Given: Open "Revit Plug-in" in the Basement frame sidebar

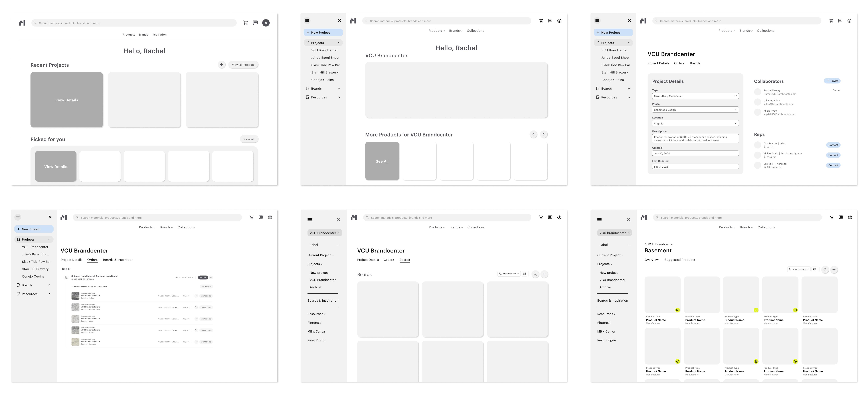Looking at the screenshot, I should (x=607, y=340).
